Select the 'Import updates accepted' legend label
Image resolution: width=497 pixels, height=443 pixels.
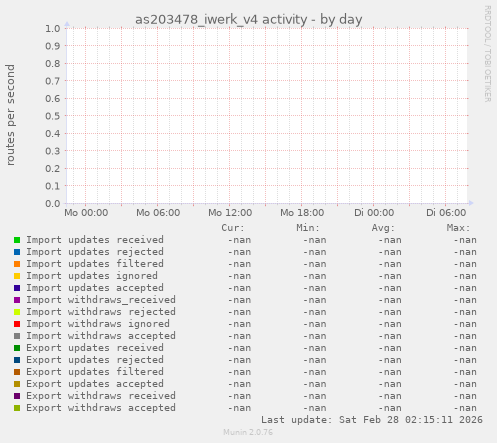(x=95, y=288)
